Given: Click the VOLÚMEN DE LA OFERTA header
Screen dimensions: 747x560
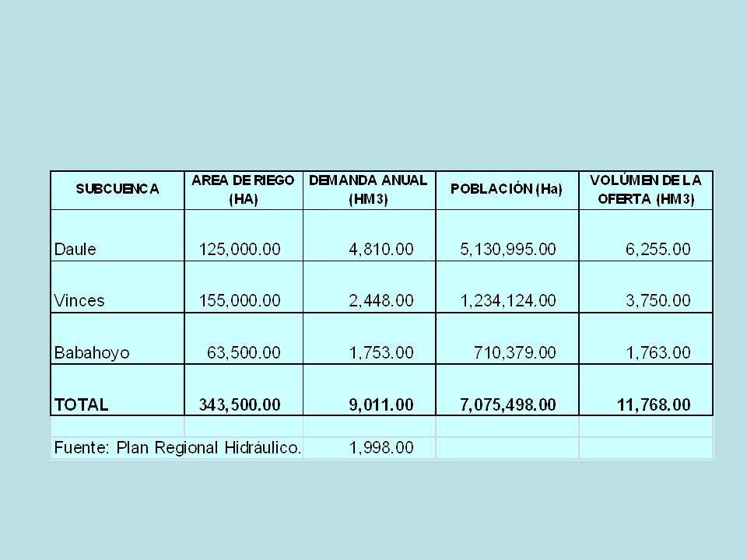Looking at the screenshot, I should pos(646,190).
